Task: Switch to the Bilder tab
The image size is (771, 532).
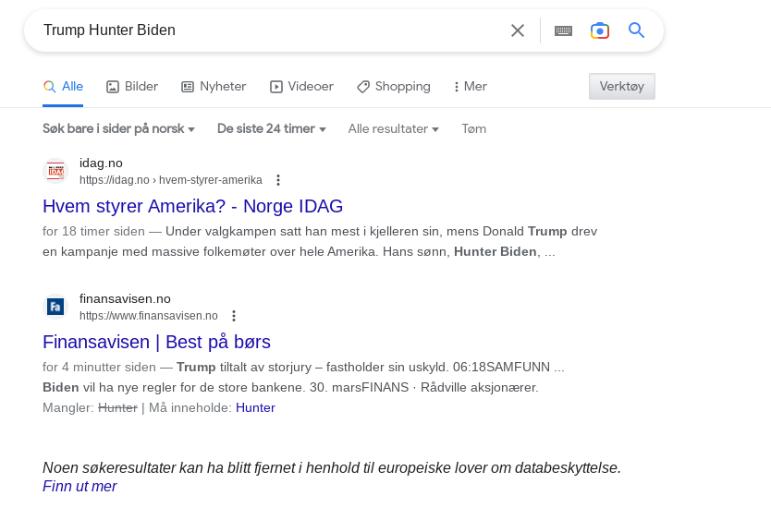Action: (132, 87)
